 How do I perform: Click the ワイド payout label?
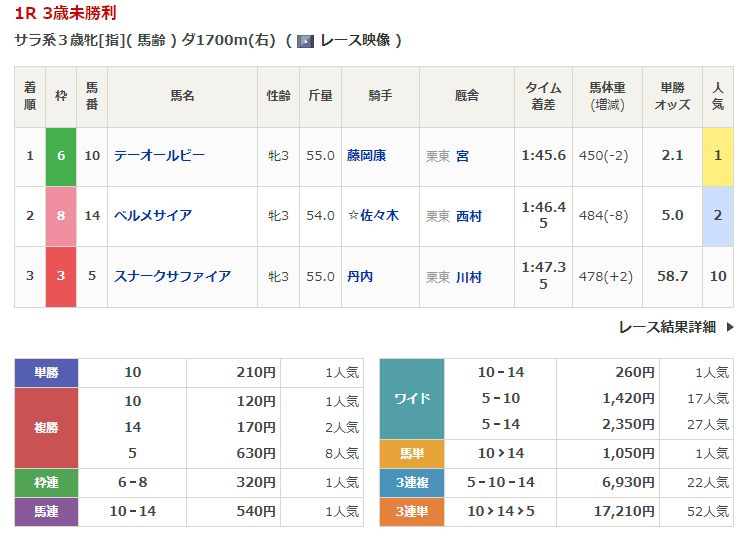(411, 398)
